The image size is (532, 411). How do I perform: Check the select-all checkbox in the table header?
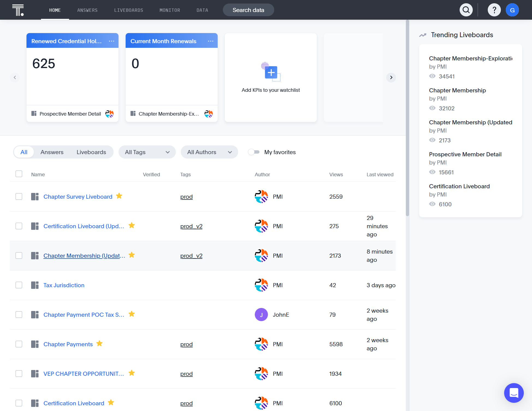click(x=19, y=174)
